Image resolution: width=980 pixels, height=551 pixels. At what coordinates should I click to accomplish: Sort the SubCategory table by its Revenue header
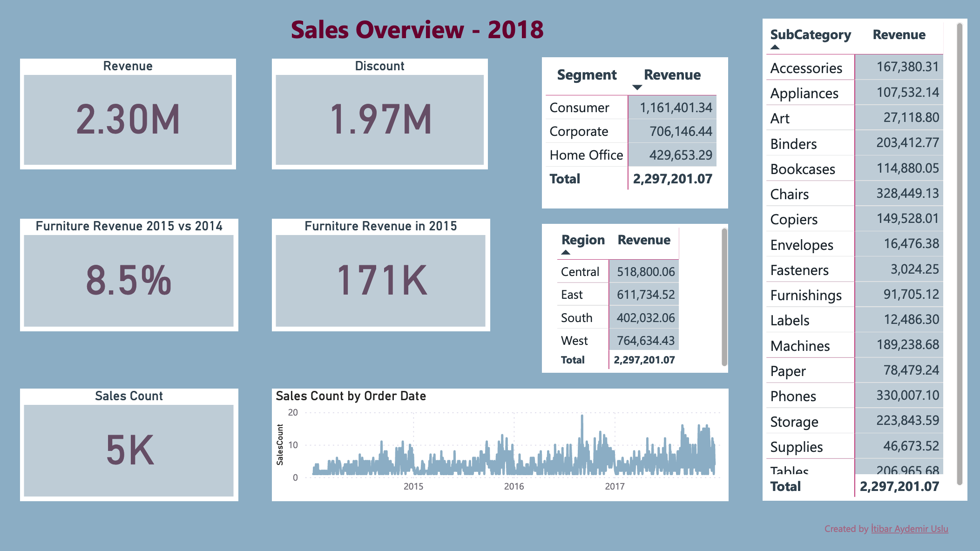click(x=899, y=35)
